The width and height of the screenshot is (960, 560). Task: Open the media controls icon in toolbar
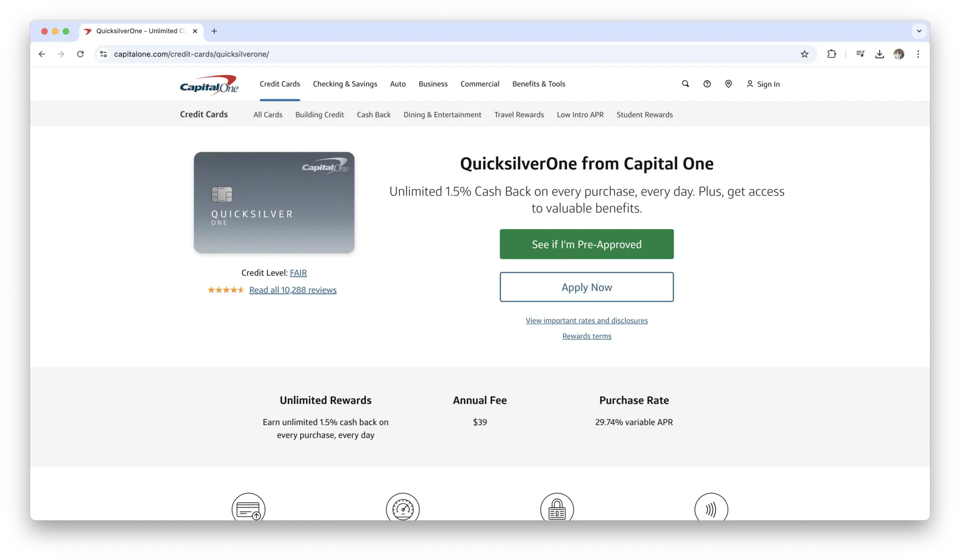point(860,54)
